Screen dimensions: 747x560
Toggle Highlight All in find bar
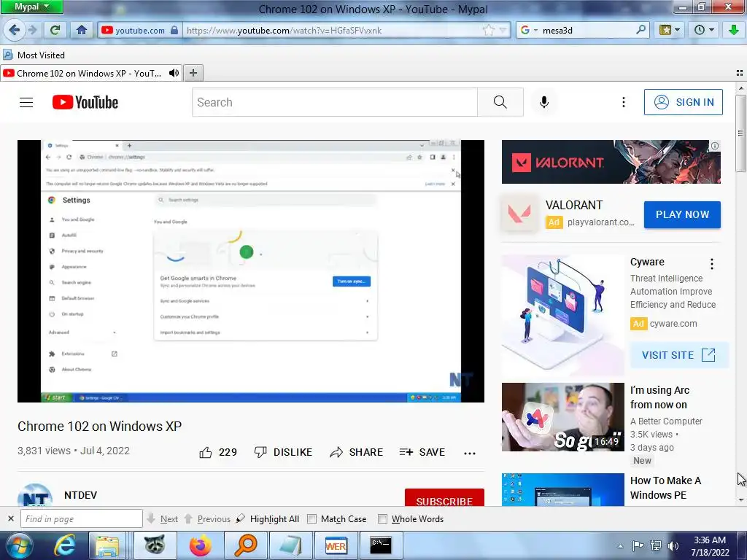click(268, 518)
